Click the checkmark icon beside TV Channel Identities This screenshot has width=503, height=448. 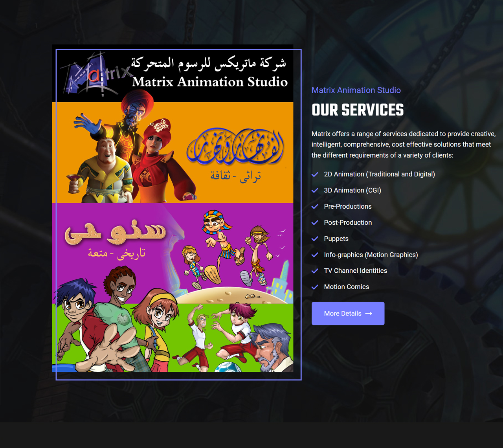coord(315,271)
